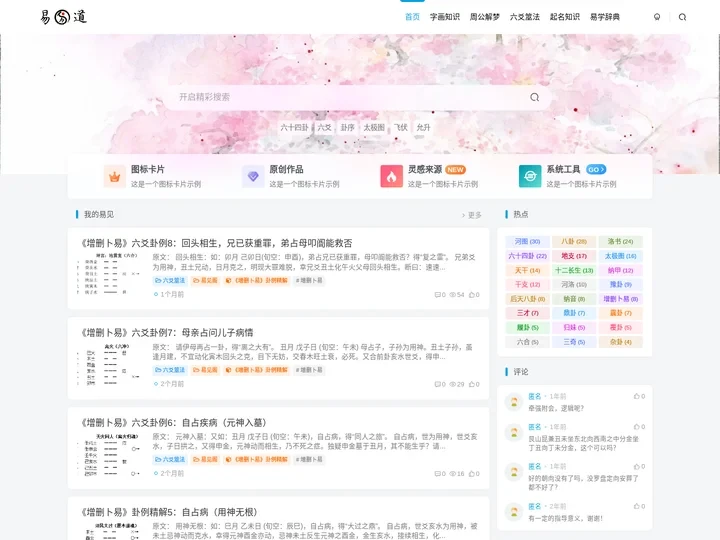Click #增删卜易 tag on 卦例6 post

(309, 459)
